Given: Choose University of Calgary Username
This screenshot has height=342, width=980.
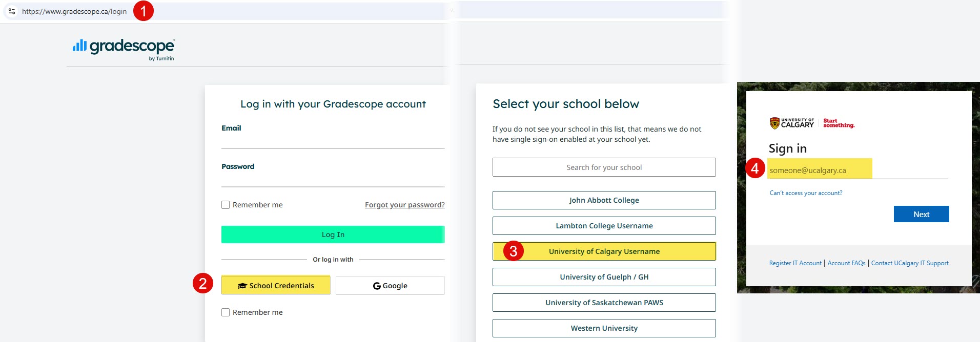Looking at the screenshot, I should (604, 251).
